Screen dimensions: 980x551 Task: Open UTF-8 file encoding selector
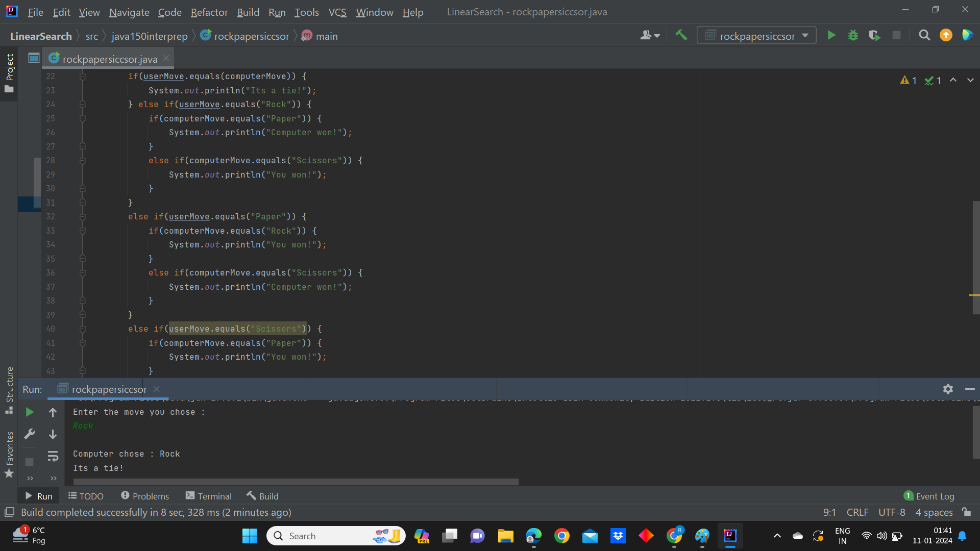[891, 512]
